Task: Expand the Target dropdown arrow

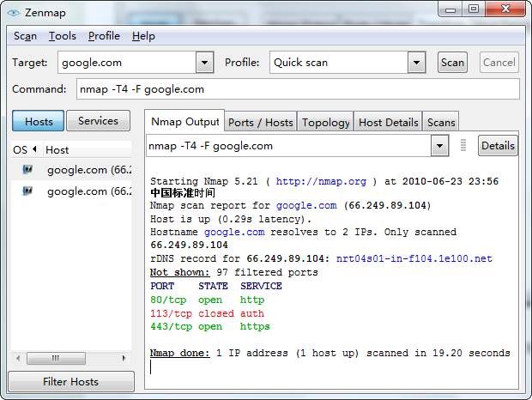Action: pyautogui.click(x=204, y=63)
